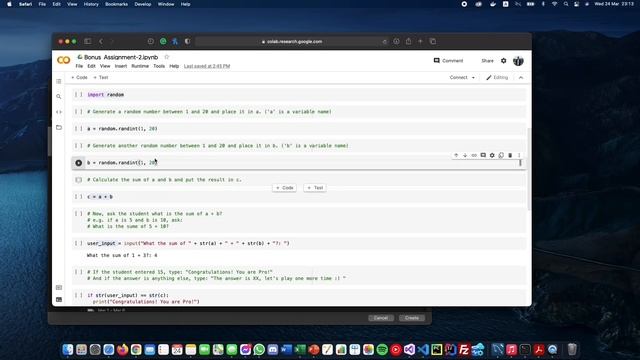
Task: Open Colab View menu
Action: pos(105,66)
